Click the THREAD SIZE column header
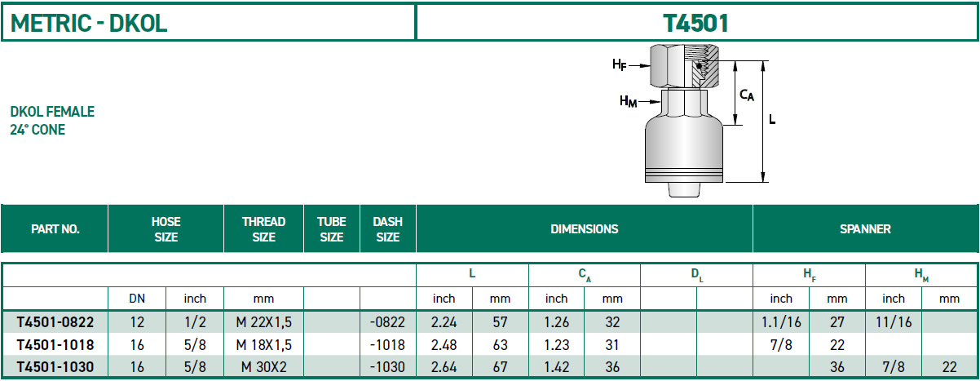This screenshot has width=980, height=381. point(263,229)
